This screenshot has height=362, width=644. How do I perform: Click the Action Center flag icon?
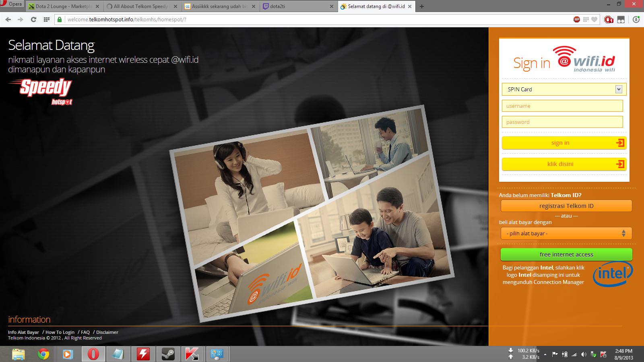[555, 354]
